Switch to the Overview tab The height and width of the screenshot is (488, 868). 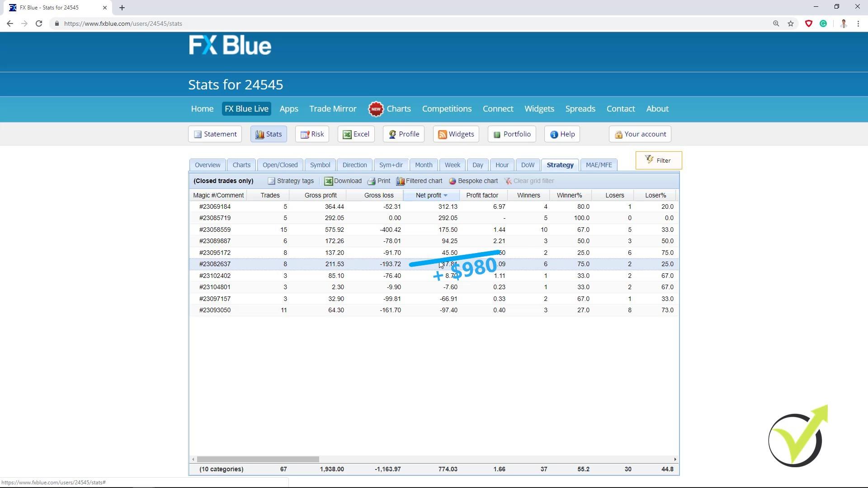pos(208,165)
